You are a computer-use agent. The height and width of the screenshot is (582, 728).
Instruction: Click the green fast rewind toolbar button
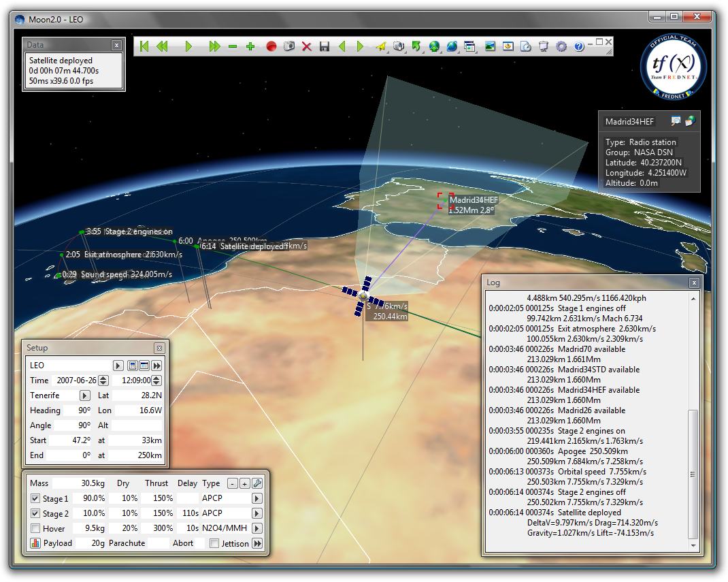point(162,46)
